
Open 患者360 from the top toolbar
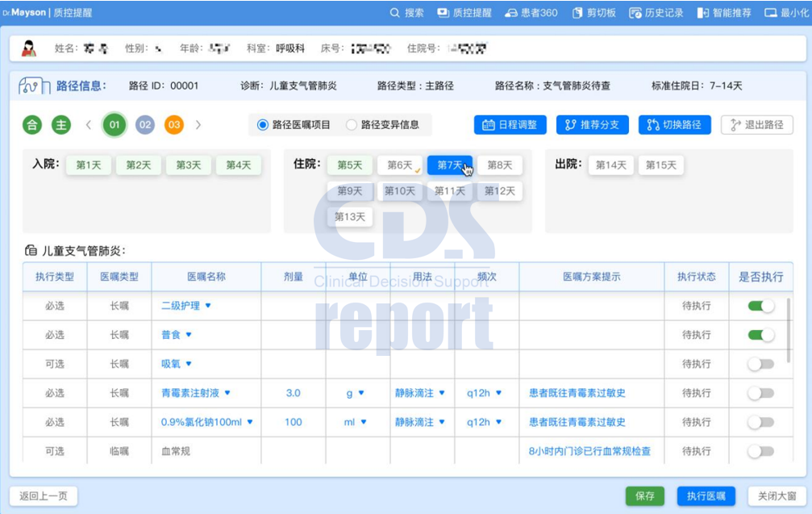click(x=532, y=12)
